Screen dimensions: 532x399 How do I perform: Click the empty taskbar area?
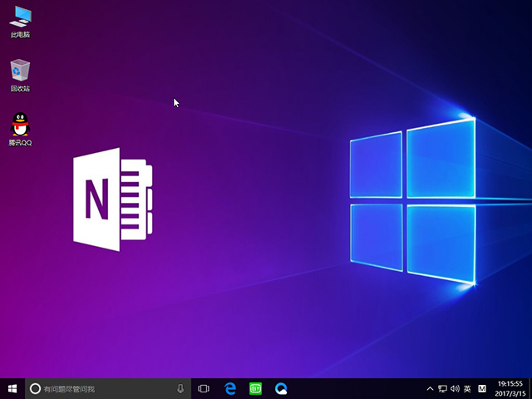[357, 388]
